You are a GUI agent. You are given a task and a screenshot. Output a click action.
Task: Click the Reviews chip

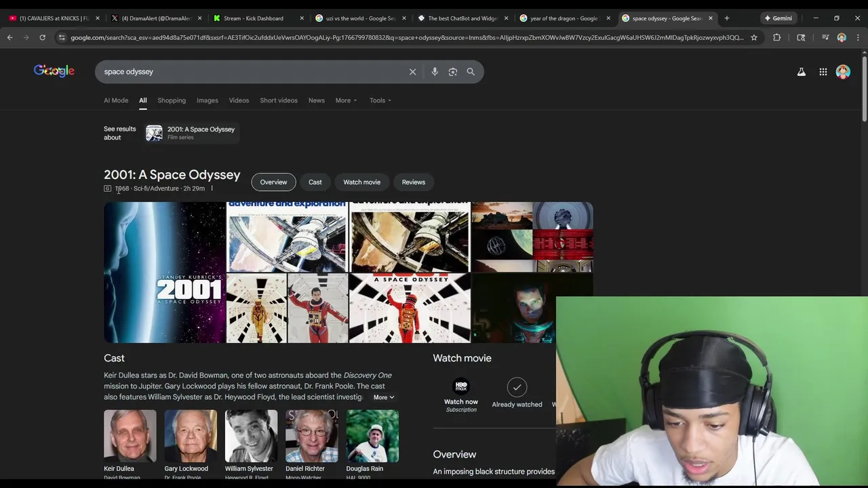click(x=414, y=182)
